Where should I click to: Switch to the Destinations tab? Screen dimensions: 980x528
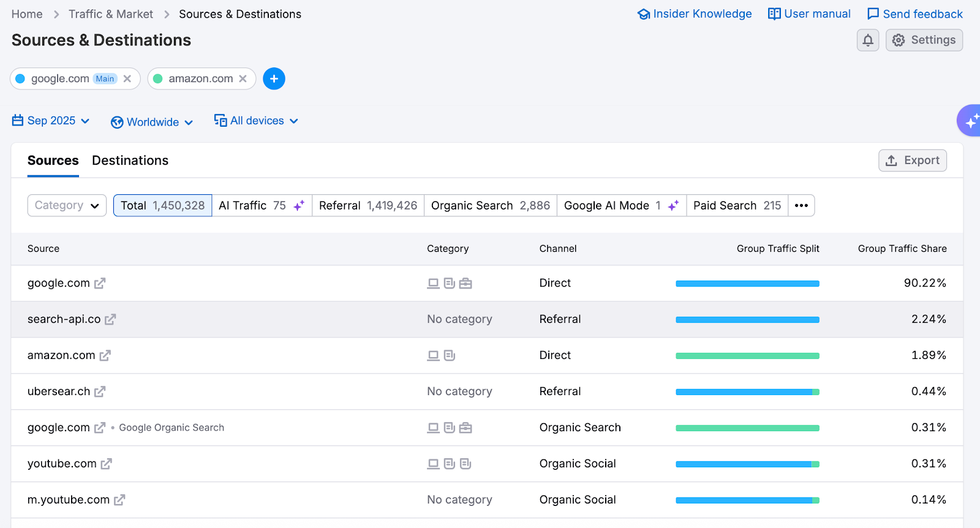pyautogui.click(x=130, y=160)
